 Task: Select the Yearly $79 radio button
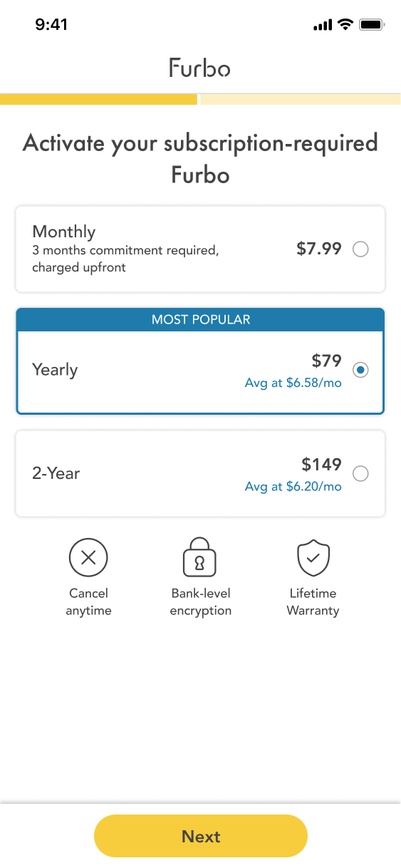click(361, 370)
